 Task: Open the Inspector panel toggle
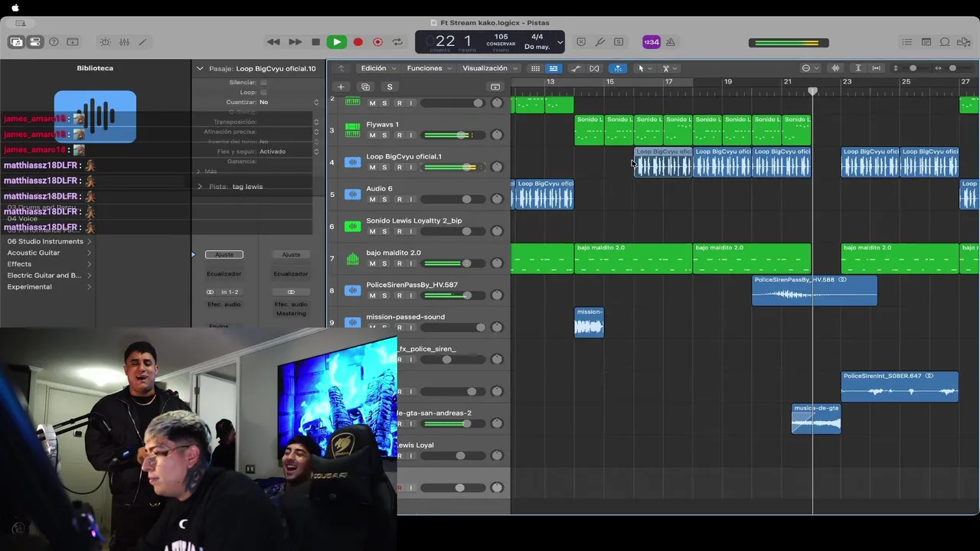coord(35,42)
